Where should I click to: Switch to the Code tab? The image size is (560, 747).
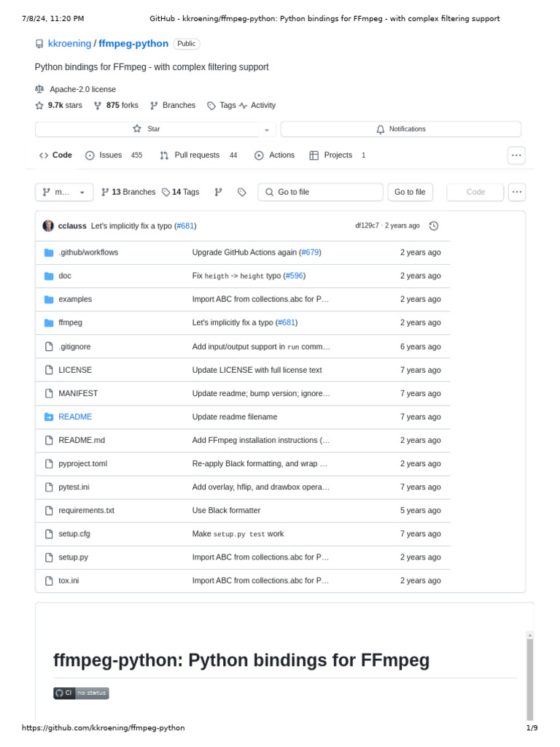(55, 155)
